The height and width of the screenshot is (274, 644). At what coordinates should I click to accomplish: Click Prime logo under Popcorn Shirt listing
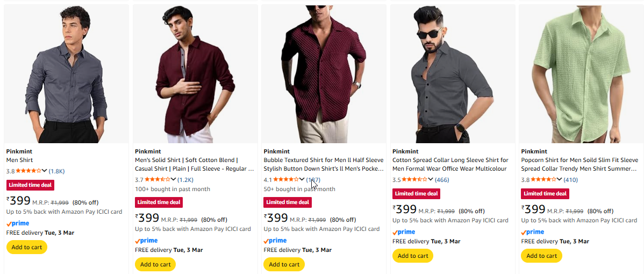tap(533, 232)
